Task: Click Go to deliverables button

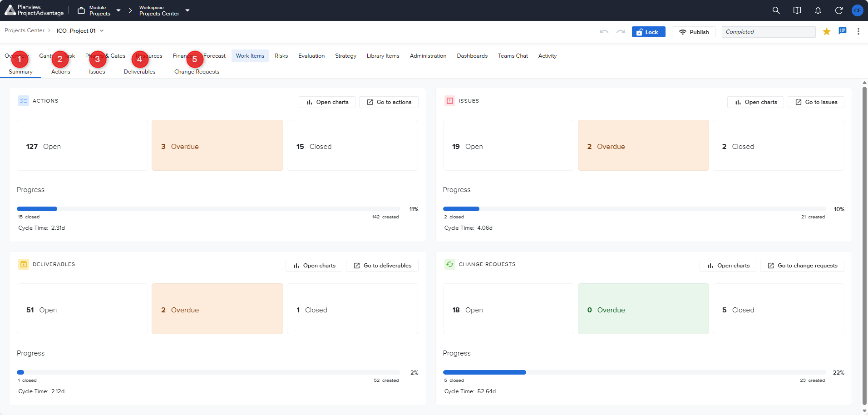Action: tap(382, 266)
